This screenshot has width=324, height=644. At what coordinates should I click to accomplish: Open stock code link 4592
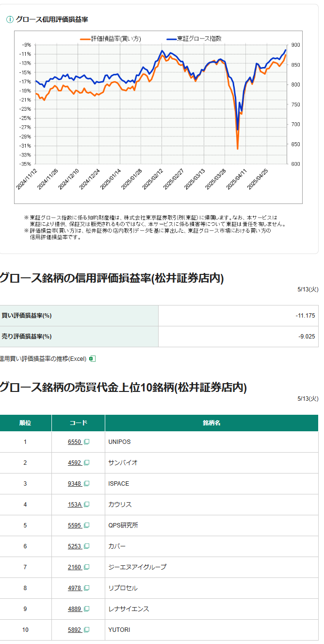75,463
